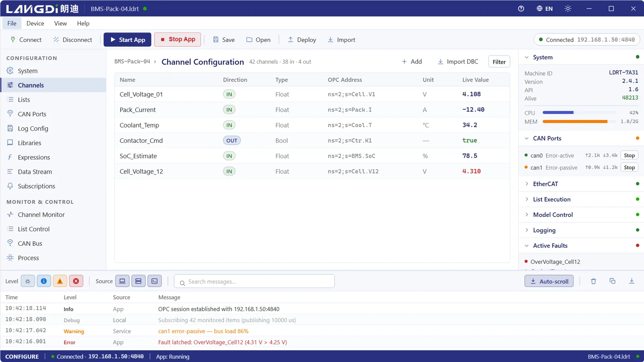This screenshot has height=362, width=644.
Task: Click Import DBC
Action: click(x=458, y=62)
